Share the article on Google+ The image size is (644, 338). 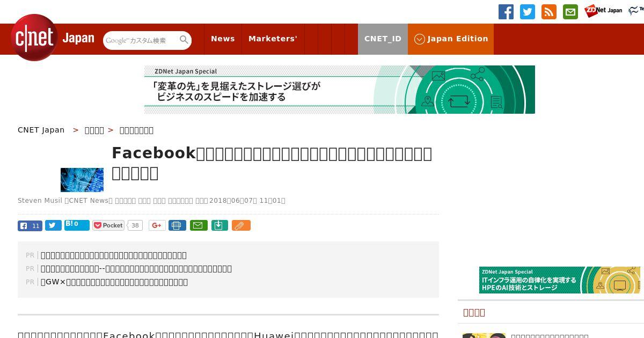[157, 225]
